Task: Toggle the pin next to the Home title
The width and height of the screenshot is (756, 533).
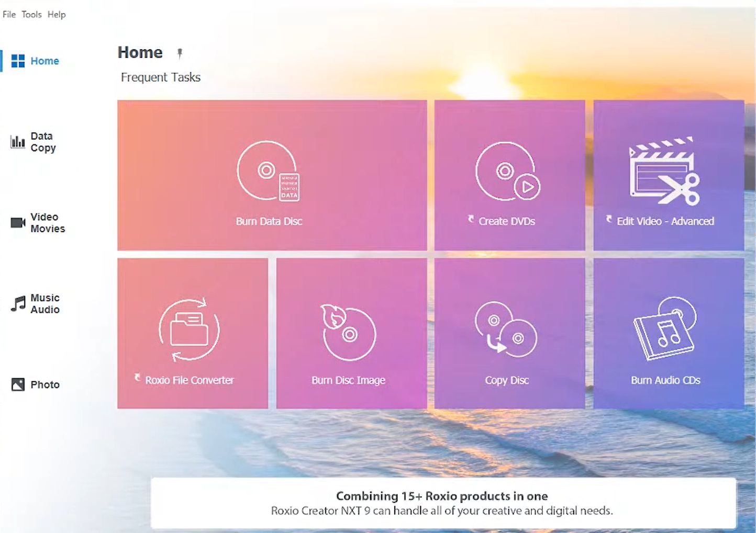Action: point(180,52)
